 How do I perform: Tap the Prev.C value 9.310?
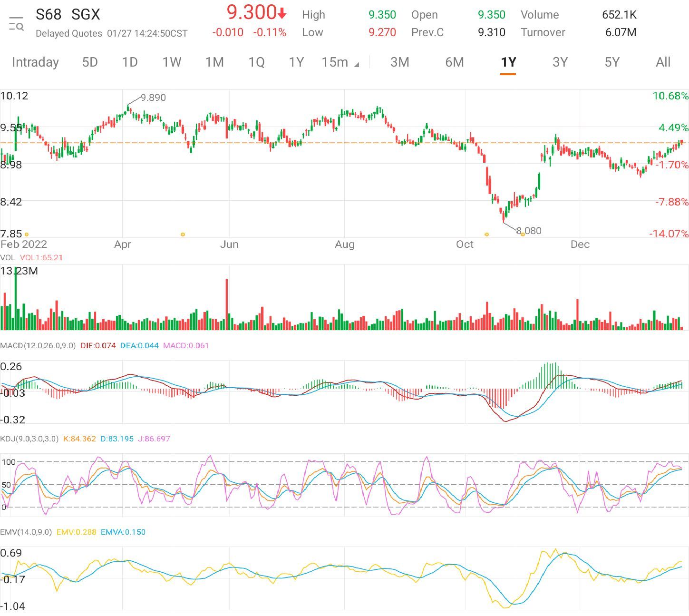[x=492, y=32]
